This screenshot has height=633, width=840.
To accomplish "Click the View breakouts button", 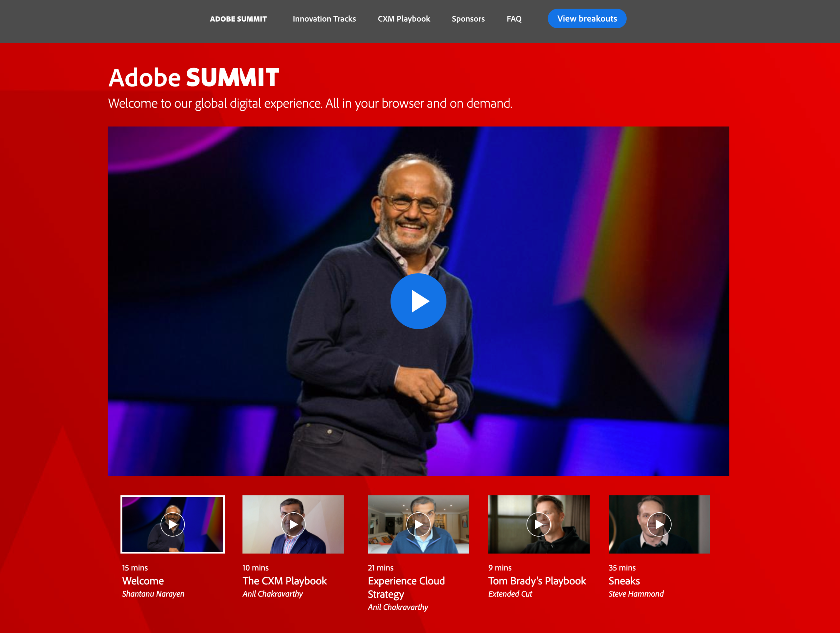I will click(587, 19).
